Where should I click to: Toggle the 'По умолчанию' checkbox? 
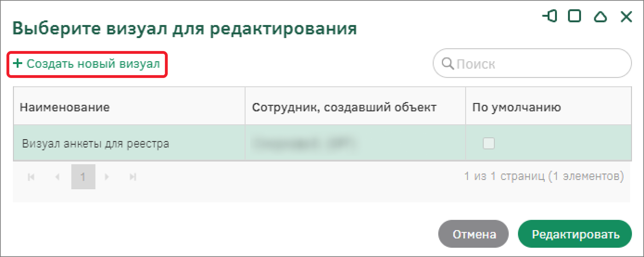[489, 143]
